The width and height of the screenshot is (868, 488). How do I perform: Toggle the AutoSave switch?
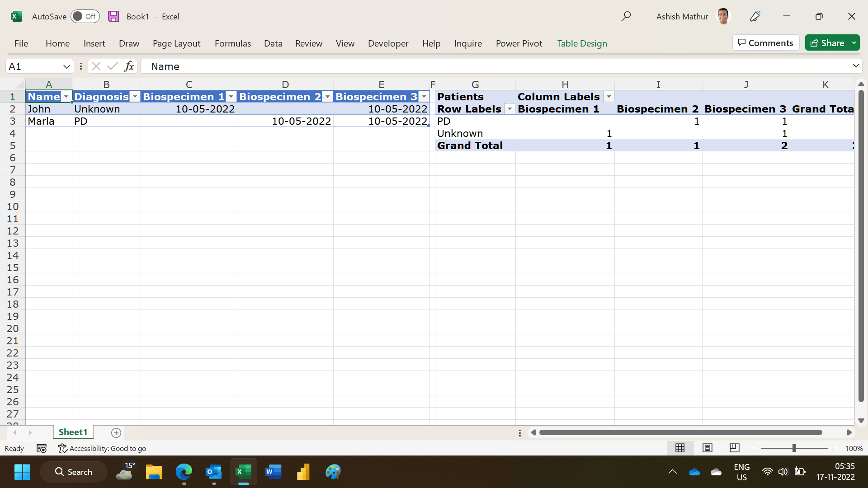click(85, 16)
